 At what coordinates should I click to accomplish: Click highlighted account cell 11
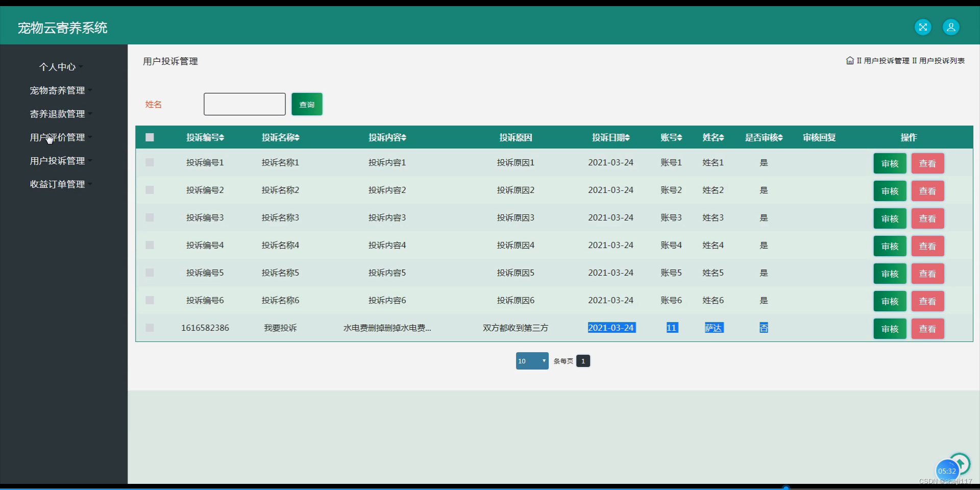pyautogui.click(x=672, y=328)
